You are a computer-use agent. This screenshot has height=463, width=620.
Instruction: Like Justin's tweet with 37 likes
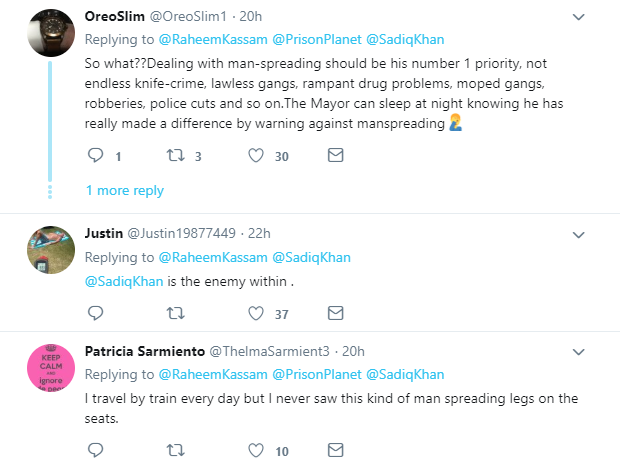256,314
